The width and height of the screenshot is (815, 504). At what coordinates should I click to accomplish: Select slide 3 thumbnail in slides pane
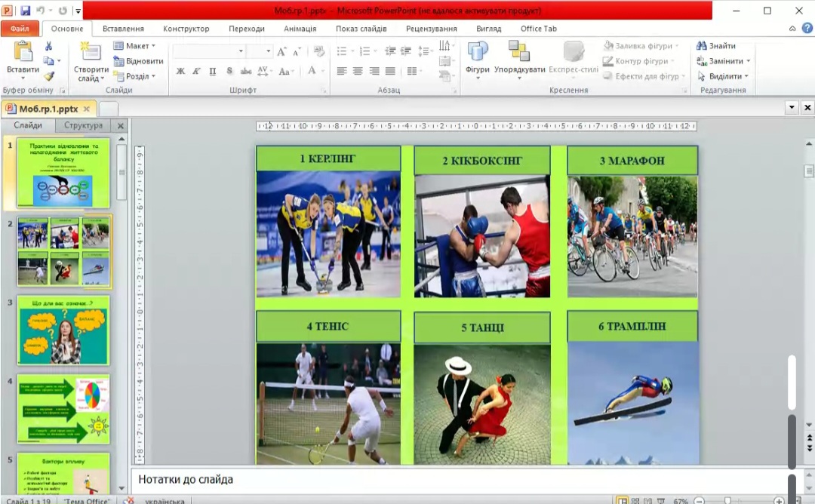pyautogui.click(x=63, y=330)
